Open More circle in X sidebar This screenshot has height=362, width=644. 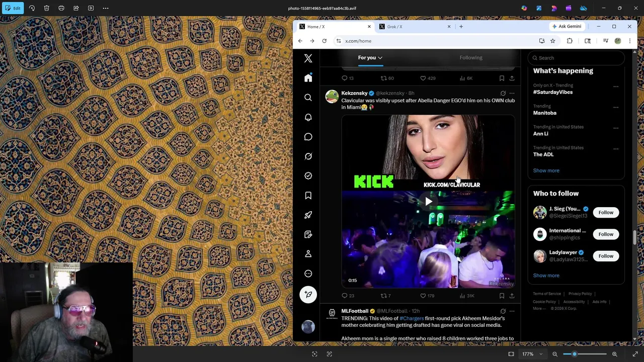point(308,274)
